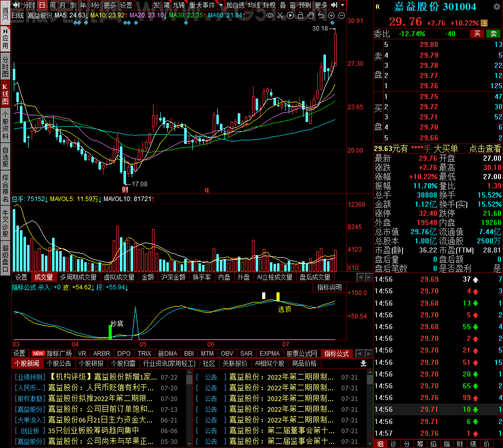
Task: Select the 筹 tab at bottom right
Action: pos(420,444)
